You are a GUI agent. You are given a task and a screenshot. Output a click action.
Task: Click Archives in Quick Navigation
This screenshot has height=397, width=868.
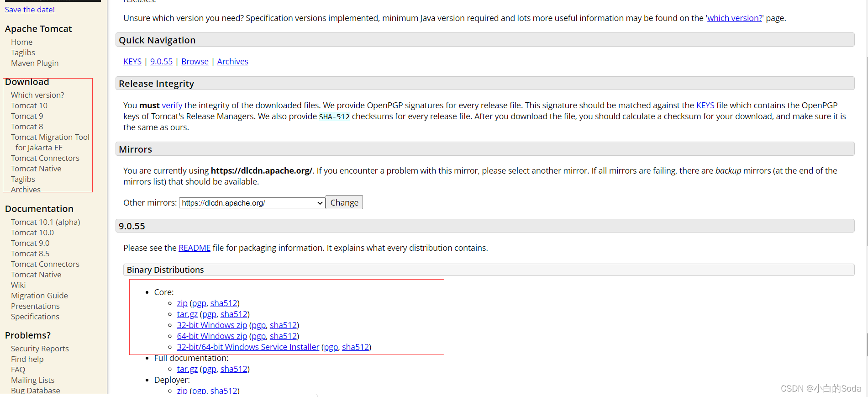(x=233, y=62)
